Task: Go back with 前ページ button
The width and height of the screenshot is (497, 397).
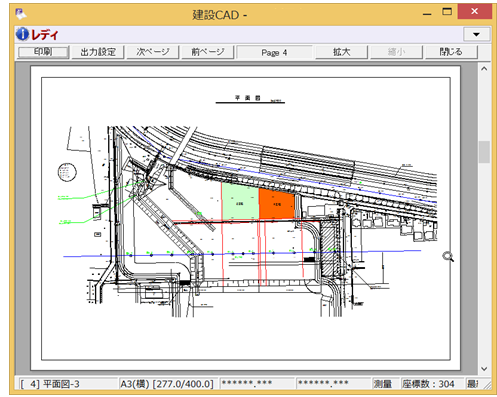Action: pos(208,52)
